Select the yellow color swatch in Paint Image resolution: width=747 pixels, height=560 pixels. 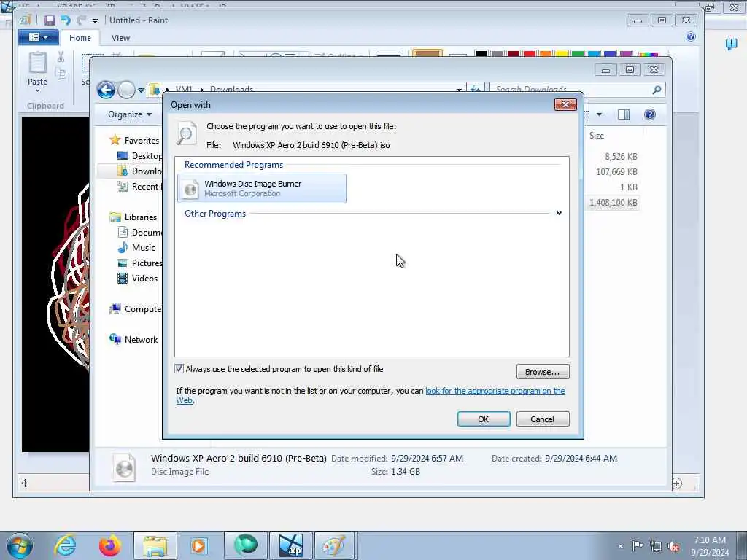click(561, 54)
